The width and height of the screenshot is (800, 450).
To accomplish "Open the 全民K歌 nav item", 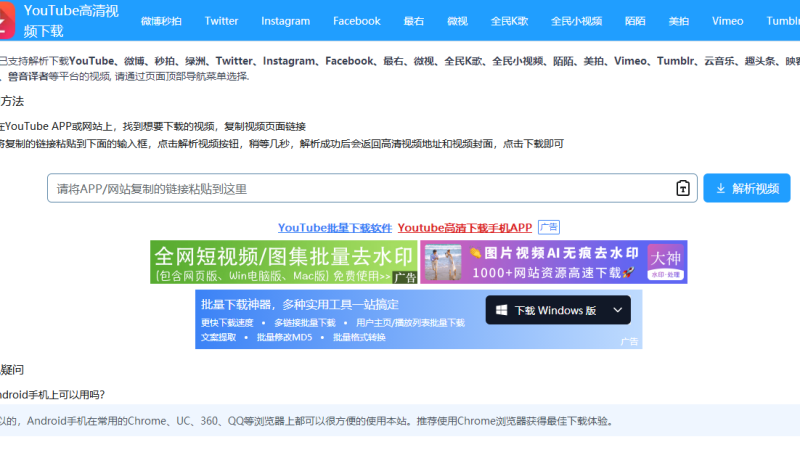I will (509, 21).
